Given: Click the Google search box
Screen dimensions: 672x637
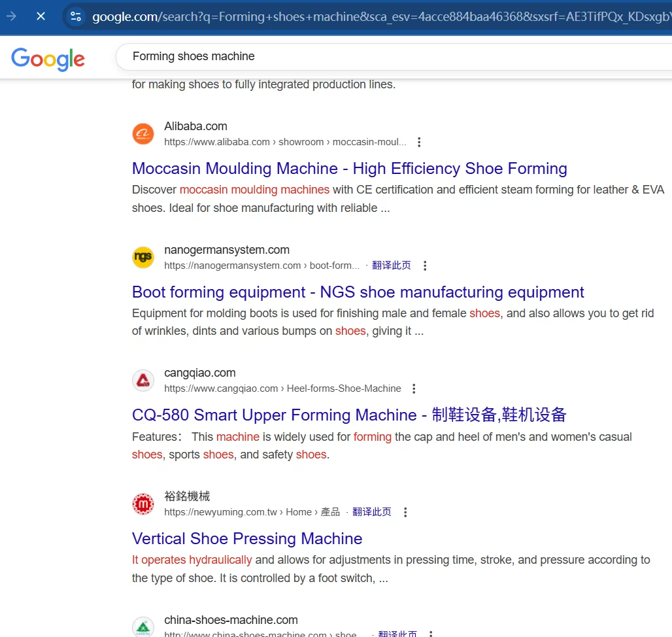Looking at the screenshot, I should pos(392,56).
